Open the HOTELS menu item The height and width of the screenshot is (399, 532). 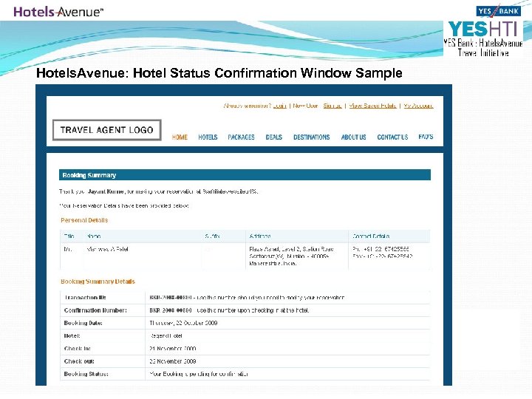208,137
